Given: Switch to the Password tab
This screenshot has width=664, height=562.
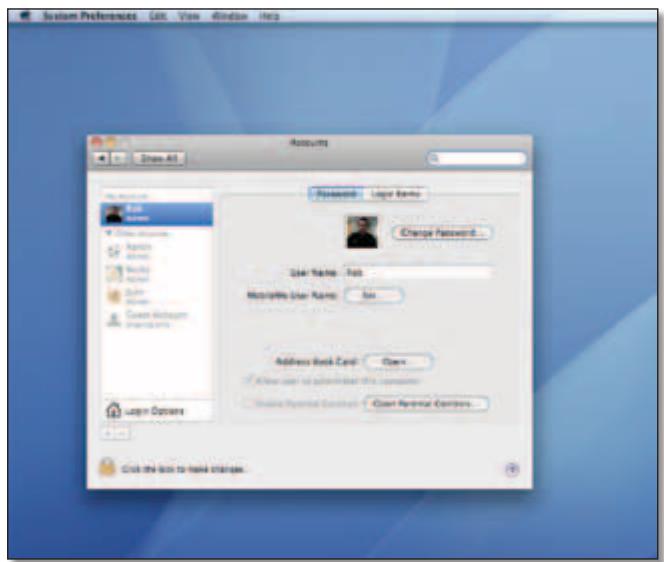Looking at the screenshot, I should [x=336, y=194].
